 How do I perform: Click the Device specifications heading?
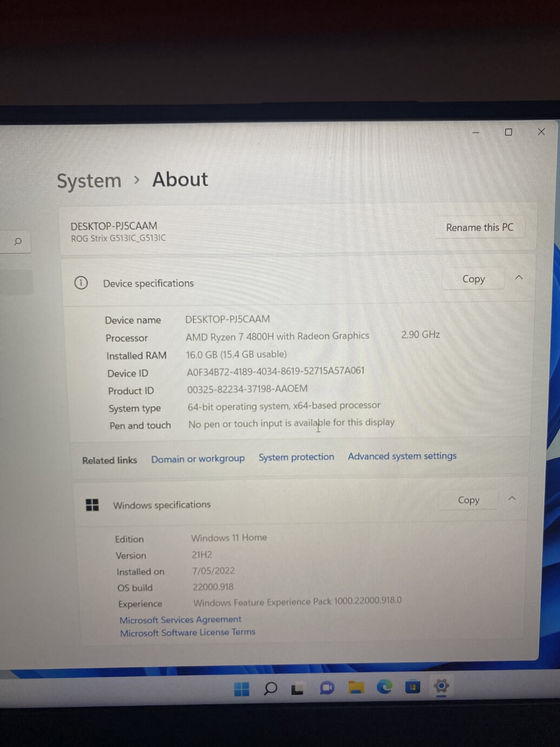click(148, 283)
